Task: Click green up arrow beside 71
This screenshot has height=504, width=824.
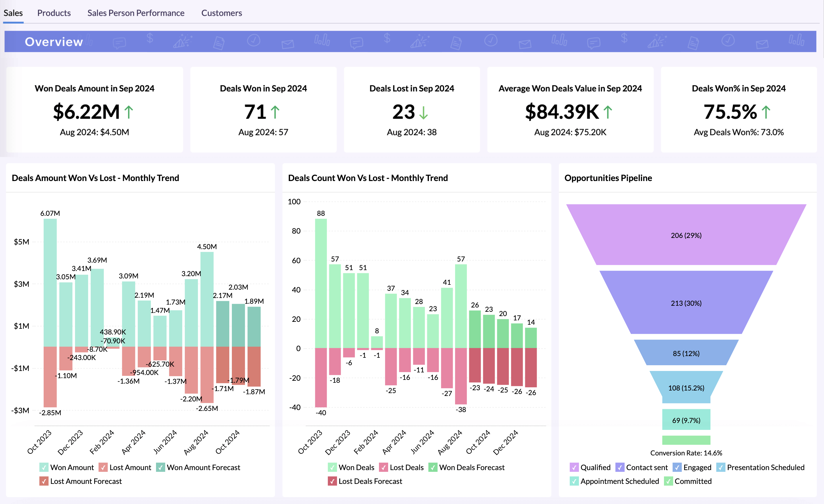Action: point(275,112)
